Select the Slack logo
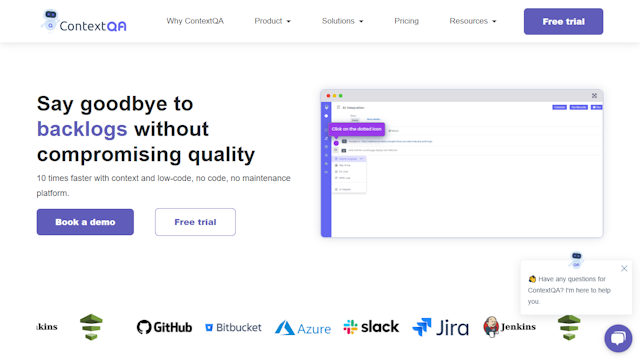Image resolution: width=640 pixels, height=360 pixels. click(371, 327)
